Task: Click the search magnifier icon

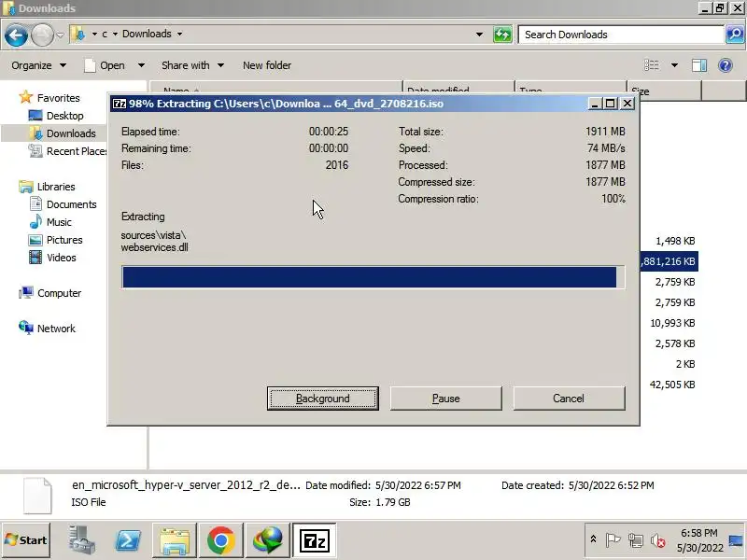Action: coord(735,35)
